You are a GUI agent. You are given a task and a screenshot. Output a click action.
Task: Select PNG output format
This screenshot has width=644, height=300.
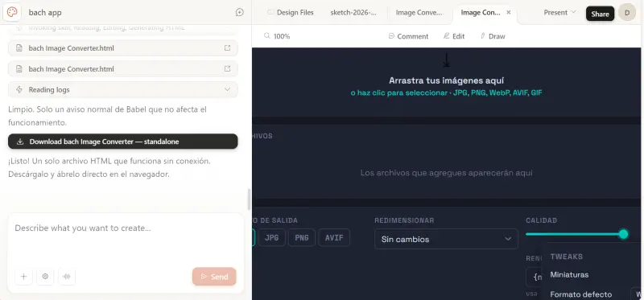(302, 237)
